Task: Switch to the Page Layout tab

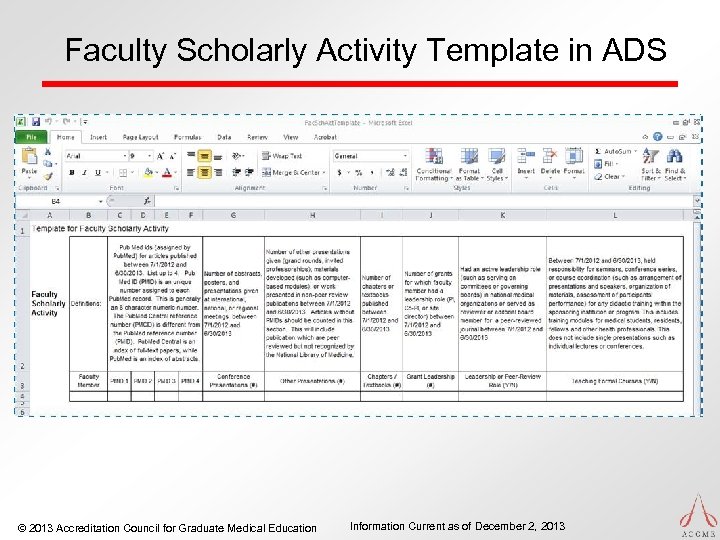Action: [140, 137]
